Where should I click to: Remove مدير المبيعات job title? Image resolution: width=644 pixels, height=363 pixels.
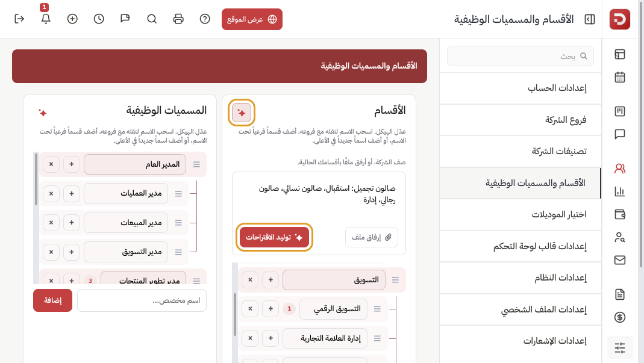click(x=51, y=223)
